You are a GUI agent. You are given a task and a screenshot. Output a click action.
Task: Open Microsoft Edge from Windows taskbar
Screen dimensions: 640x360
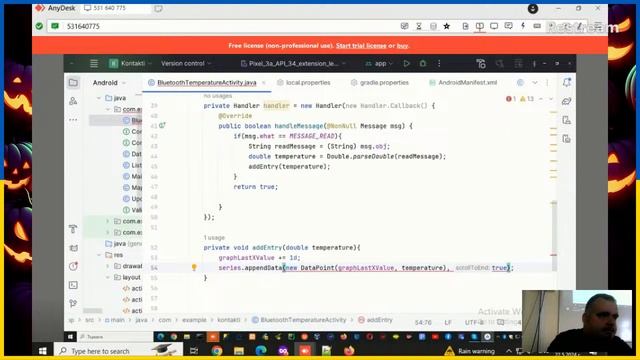point(261,351)
